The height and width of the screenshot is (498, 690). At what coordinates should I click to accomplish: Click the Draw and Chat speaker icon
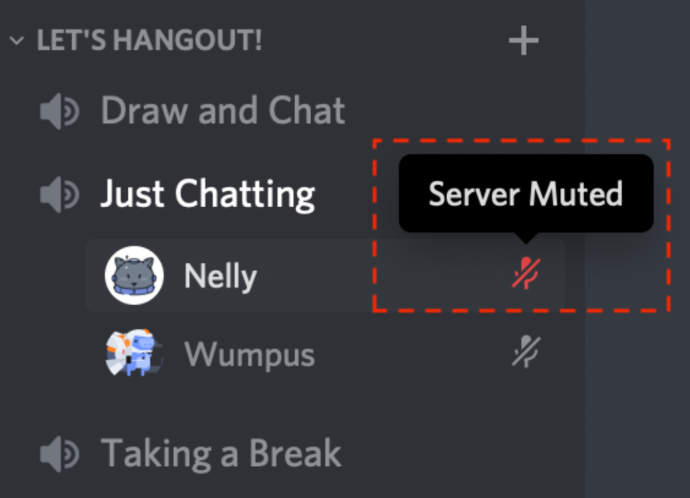tap(59, 111)
